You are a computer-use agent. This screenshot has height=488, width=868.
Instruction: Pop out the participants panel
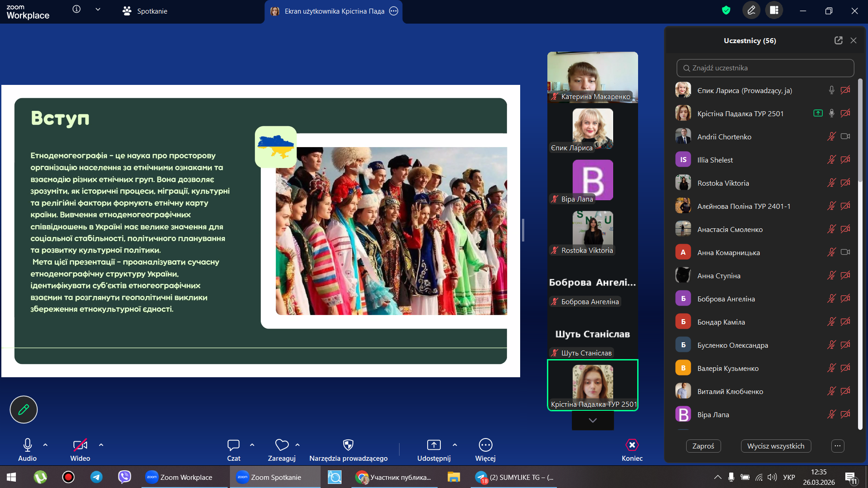(838, 40)
